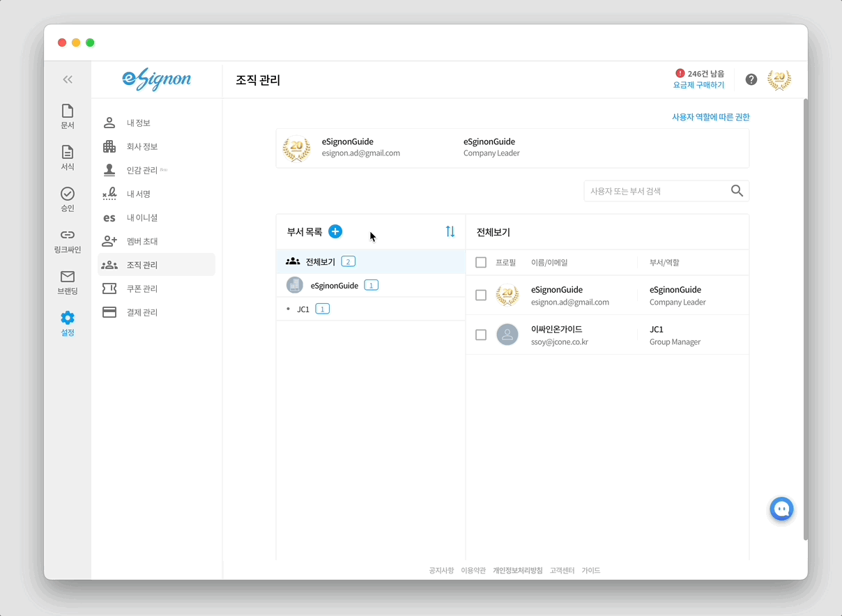The height and width of the screenshot is (616, 842).
Task: Select JC1 department row
Action: coord(371,309)
